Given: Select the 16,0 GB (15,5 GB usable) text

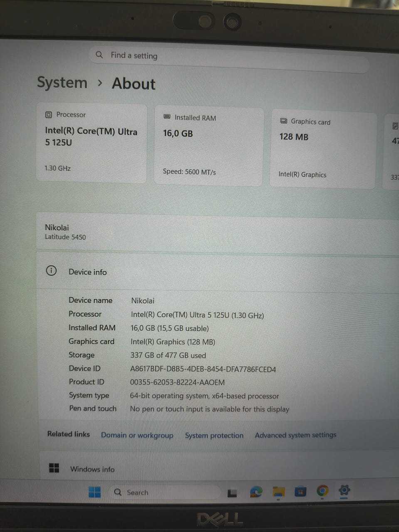Looking at the screenshot, I should point(170,328).
